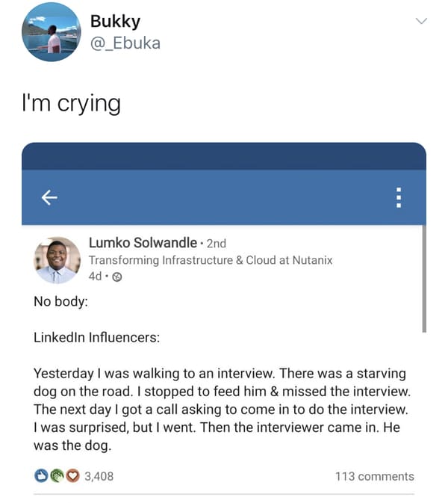
Task: Open Lumko Solwandle's profile photo
Action: pos(57,261)
